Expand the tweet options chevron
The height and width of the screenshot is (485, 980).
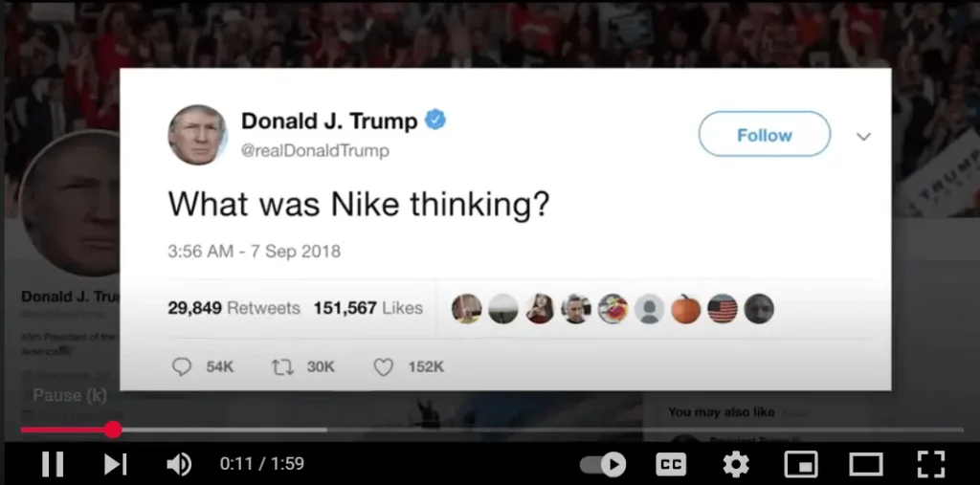(x=863, y=136)
